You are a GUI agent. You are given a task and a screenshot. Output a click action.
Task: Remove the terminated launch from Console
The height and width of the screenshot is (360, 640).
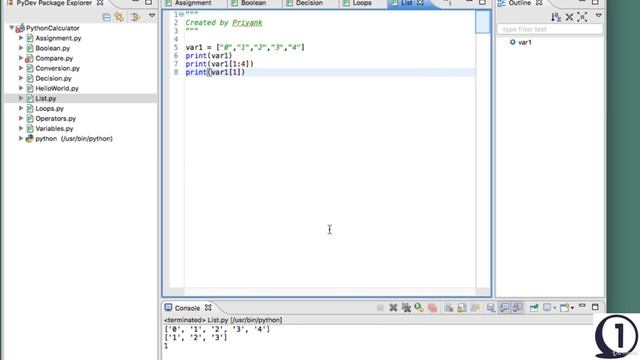(x=393, y=308)
